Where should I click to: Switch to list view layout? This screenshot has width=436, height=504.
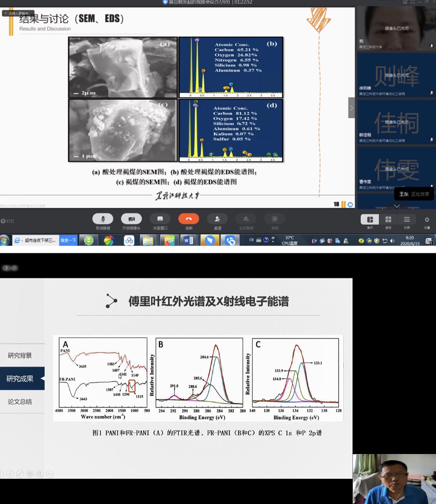[x=407, y=220]
